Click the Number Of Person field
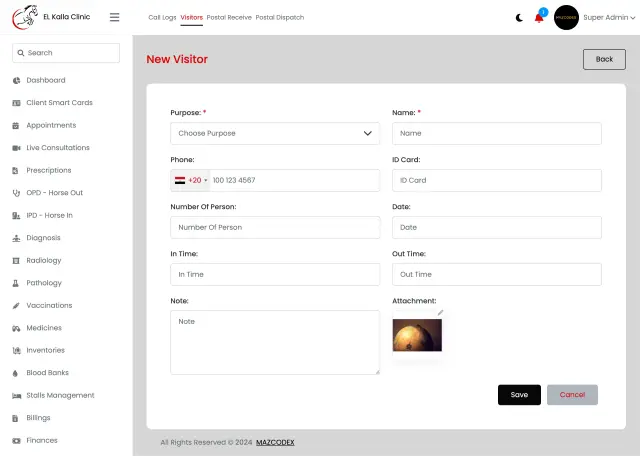The width and height of the screenshot is (640, 456). (x=275, y=227)
